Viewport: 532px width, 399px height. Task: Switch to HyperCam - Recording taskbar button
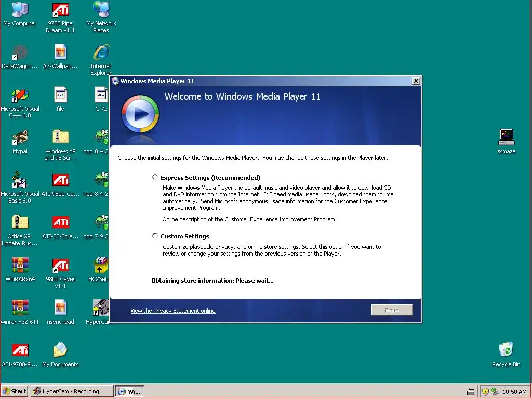(x=72, y=391)
